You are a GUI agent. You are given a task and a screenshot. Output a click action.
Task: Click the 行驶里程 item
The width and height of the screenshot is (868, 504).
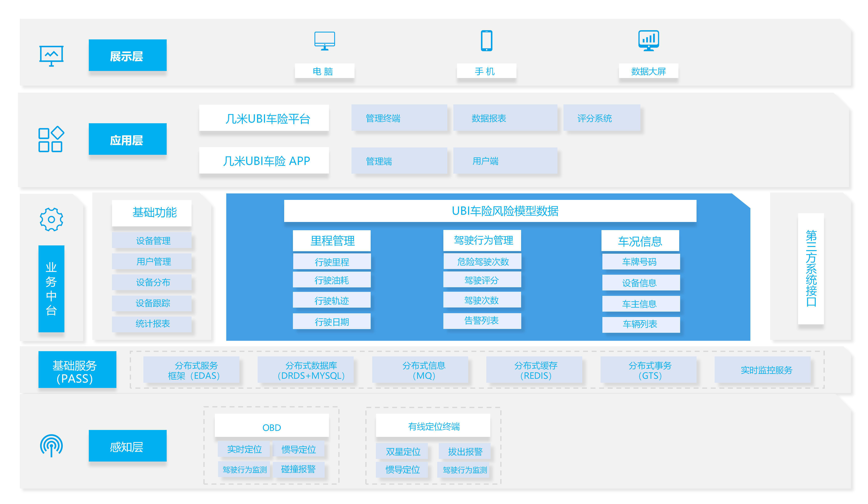point(332,261)
